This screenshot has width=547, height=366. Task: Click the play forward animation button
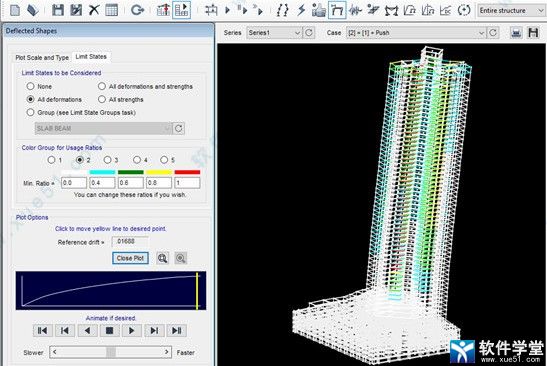132,330
